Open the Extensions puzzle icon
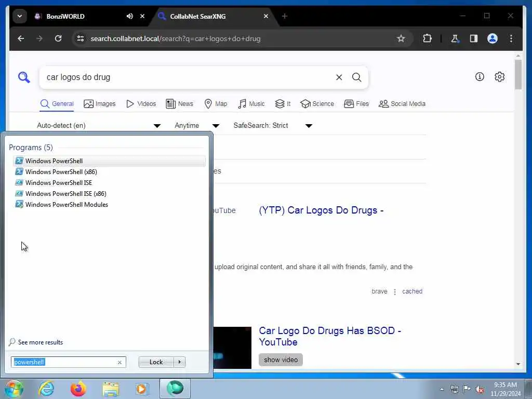The width and height of the screenshot is (532, 399). point(427,38)
